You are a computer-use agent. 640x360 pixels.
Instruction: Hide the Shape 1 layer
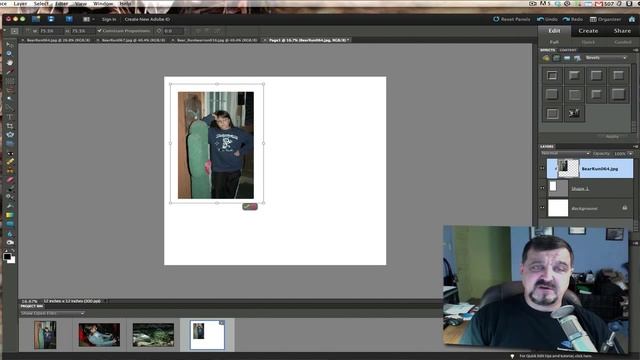(x=542, y=188)
